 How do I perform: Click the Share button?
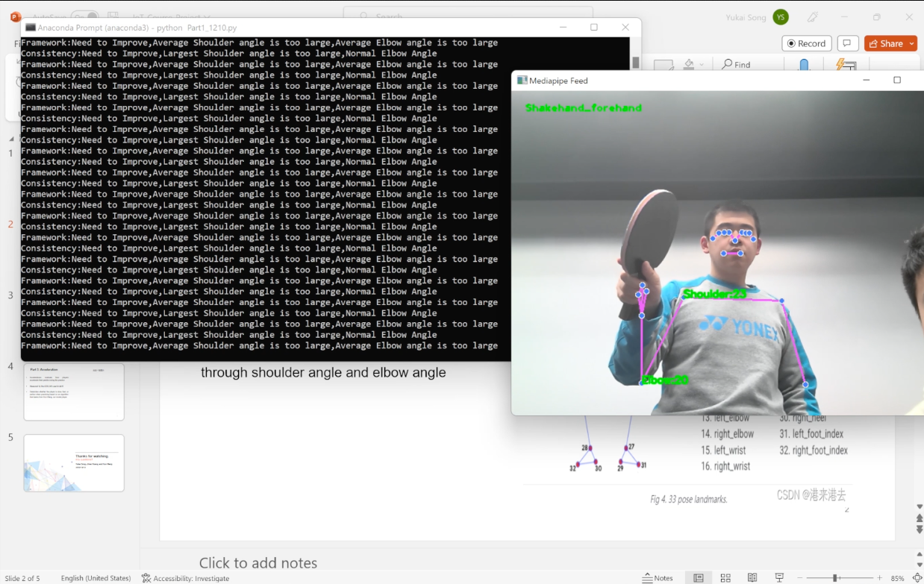pyautogui.click(x=885, y=43)
